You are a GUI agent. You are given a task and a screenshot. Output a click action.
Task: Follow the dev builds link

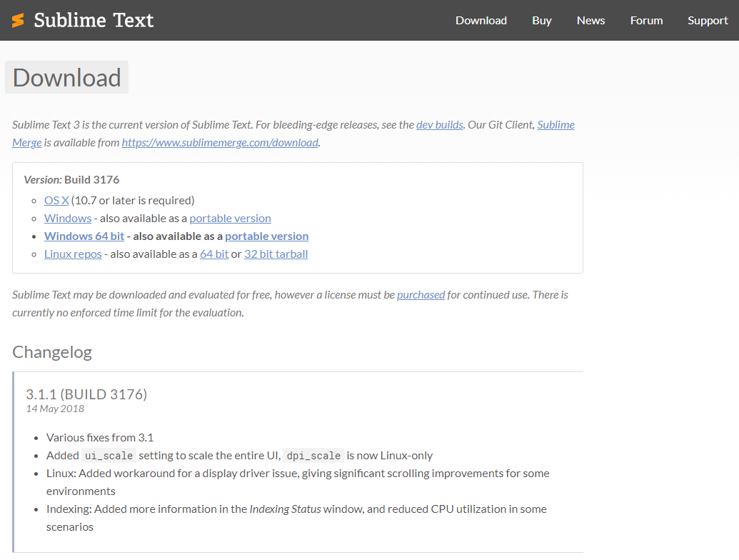440,125
